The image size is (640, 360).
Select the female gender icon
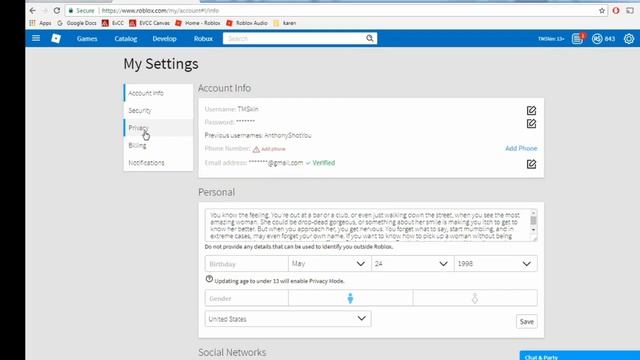point(475,298)
